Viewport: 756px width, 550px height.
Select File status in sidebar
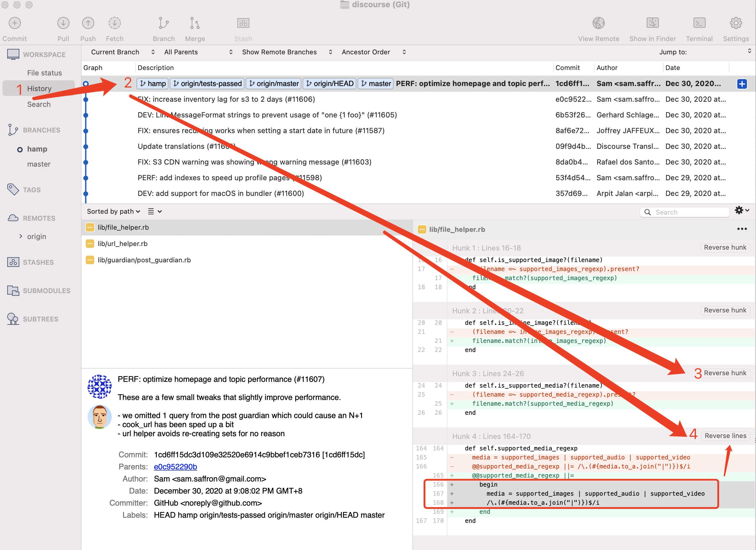pos(44,73)
